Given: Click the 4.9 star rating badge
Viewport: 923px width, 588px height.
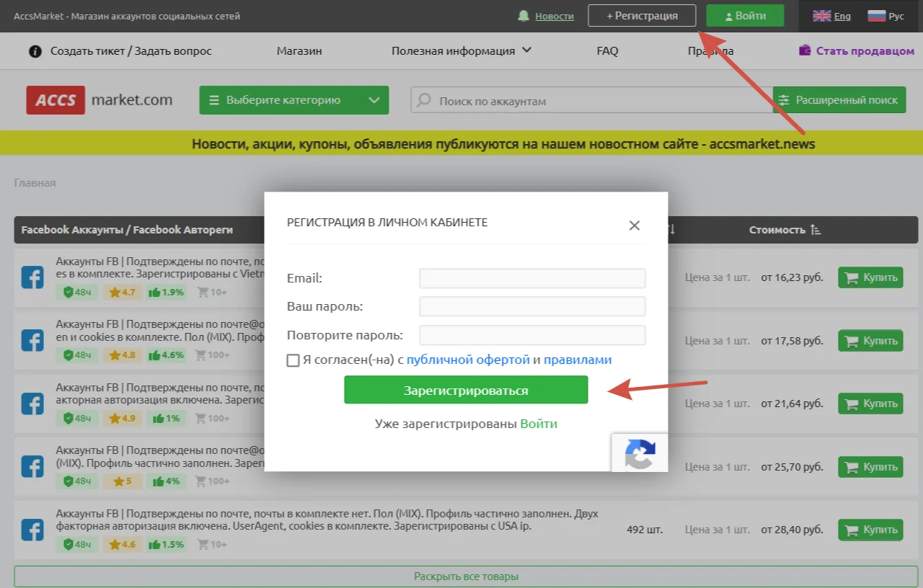Looking at the screenshot, I should tap(122, 418).
